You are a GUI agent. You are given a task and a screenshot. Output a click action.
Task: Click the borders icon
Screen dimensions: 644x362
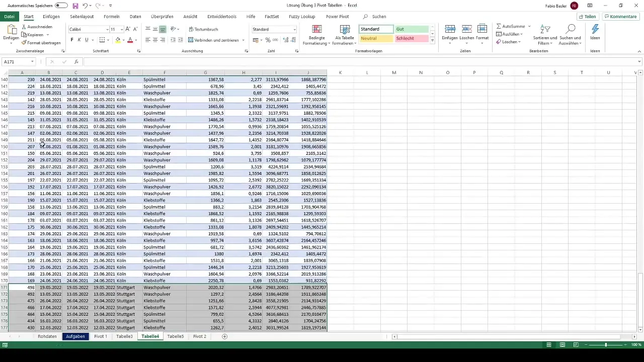click(x=102, y=40)
